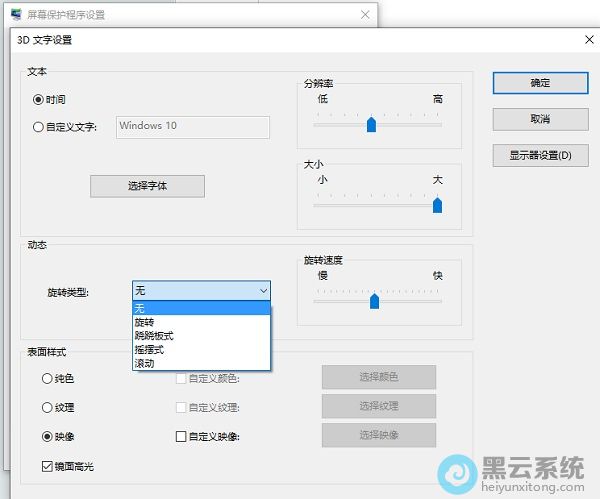Select the 时间 radio button

pos(39,100)
